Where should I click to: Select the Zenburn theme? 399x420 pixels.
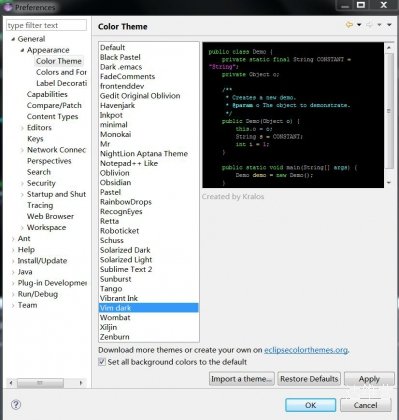tap(114, 337)
